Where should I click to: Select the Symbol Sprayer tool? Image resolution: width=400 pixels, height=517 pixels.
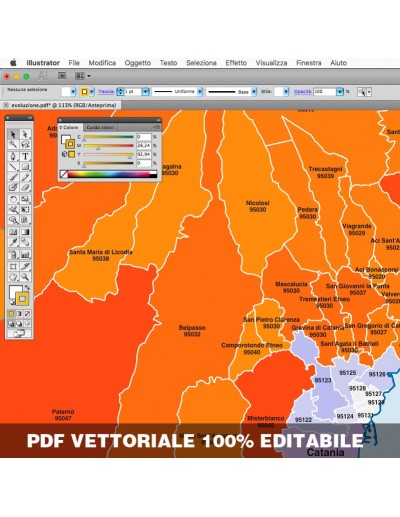pos(13,255)
